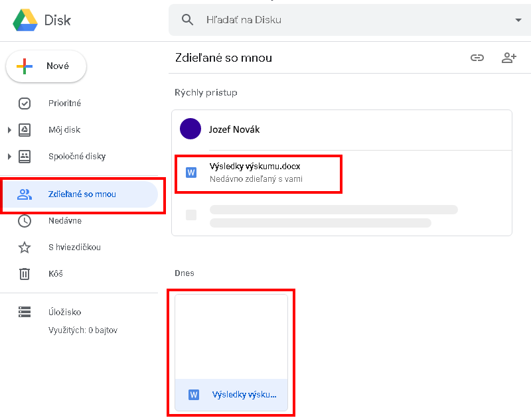Viewport: 531px width, 420px height.
Task: Click the Úložisko storage icon
Action: pyautogui.click(x=25, y=312)
